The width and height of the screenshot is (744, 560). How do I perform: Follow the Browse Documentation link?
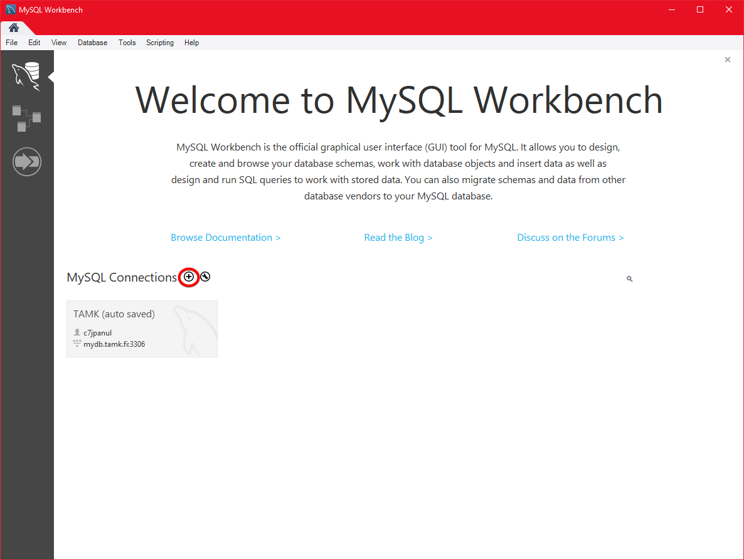tap(225, 238)
